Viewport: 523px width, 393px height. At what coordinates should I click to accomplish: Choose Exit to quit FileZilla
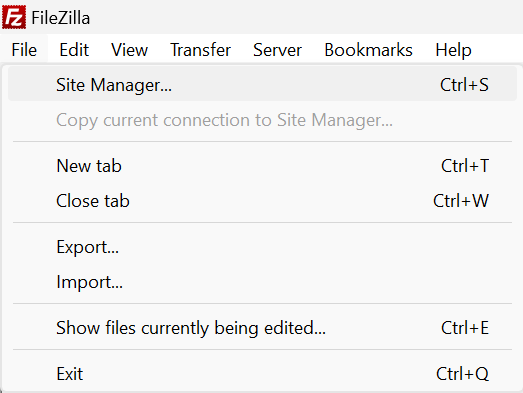262,374
